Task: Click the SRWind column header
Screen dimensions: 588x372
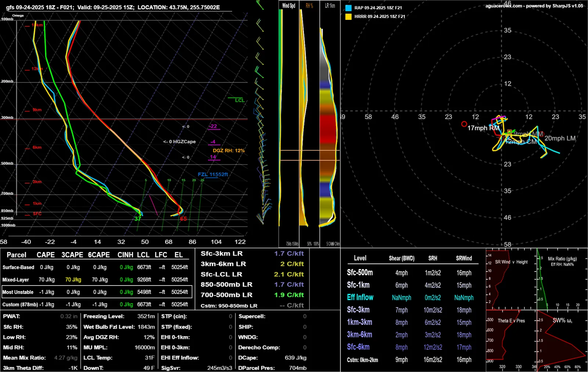Action: click(464, 258)
